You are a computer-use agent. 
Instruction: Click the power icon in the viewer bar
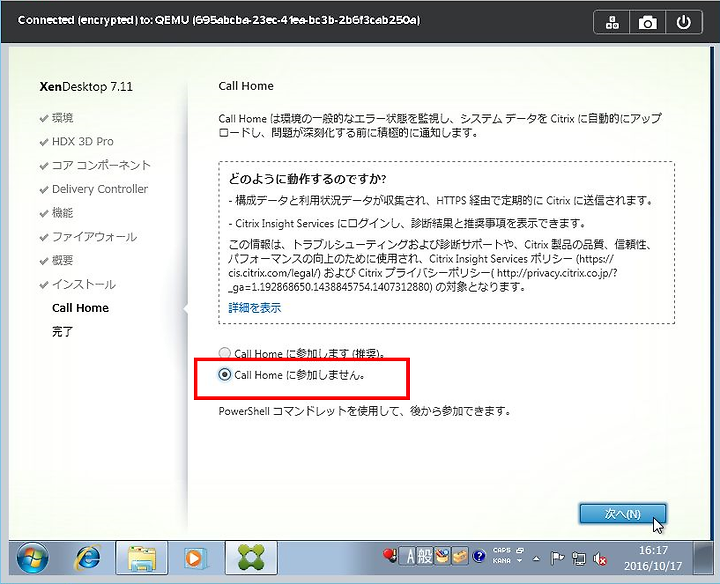point(683,22)
